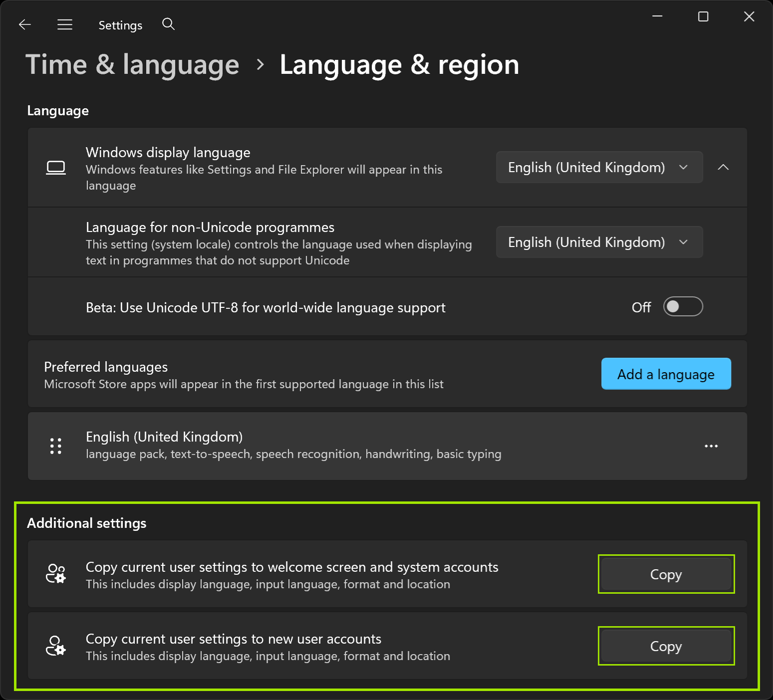
Task: Go back to Time & language page
Action: [132, 64]
